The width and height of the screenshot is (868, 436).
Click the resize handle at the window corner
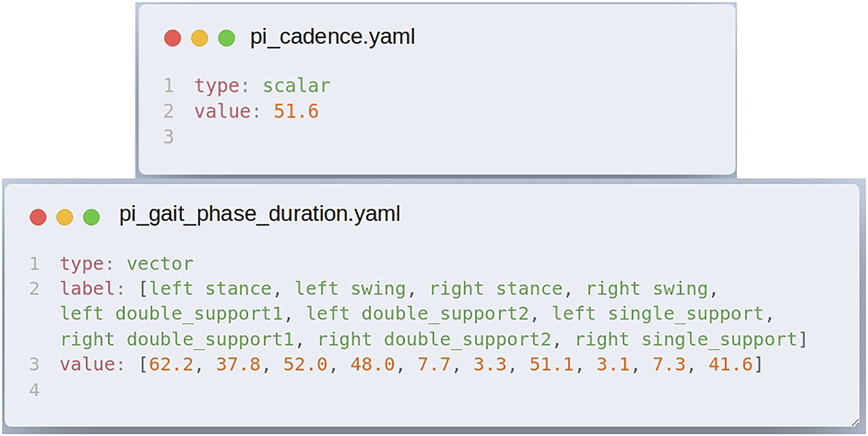click(x=854, y=422)
